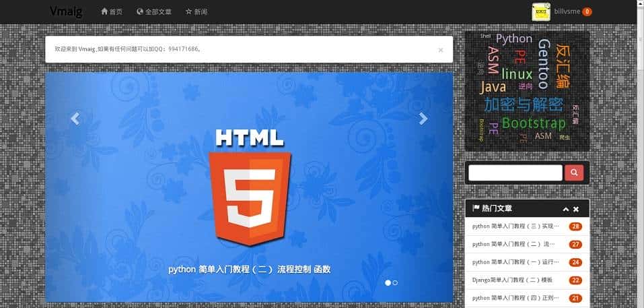Select the first carousel indicator dot

[x=388, y=282]
